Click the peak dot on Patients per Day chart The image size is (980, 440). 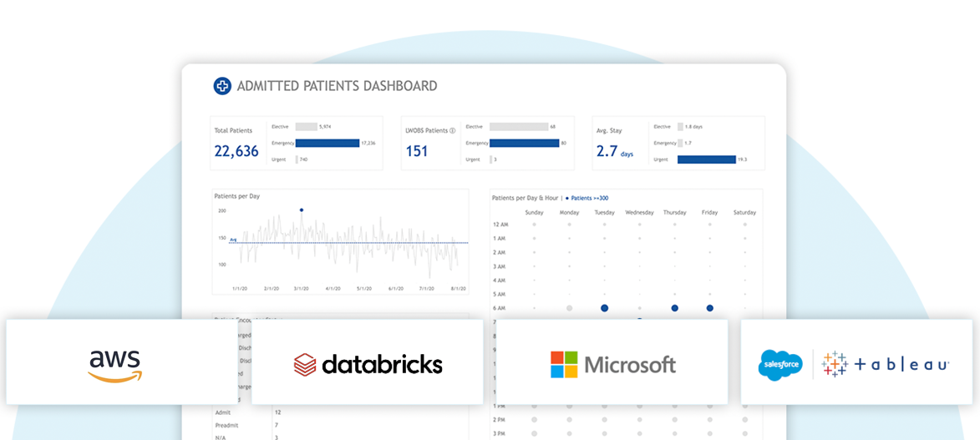click(x=302, y=210)
